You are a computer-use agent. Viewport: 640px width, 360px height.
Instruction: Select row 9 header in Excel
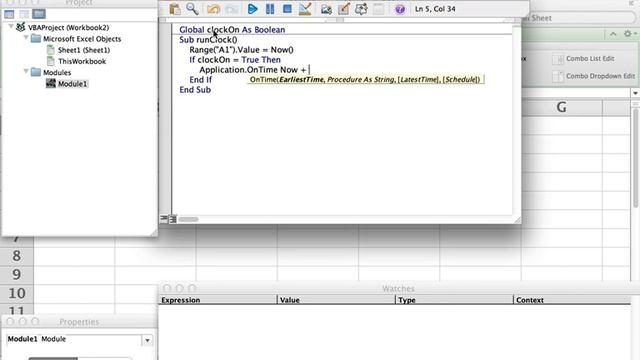pyautogui.click(x=17, y=275)
